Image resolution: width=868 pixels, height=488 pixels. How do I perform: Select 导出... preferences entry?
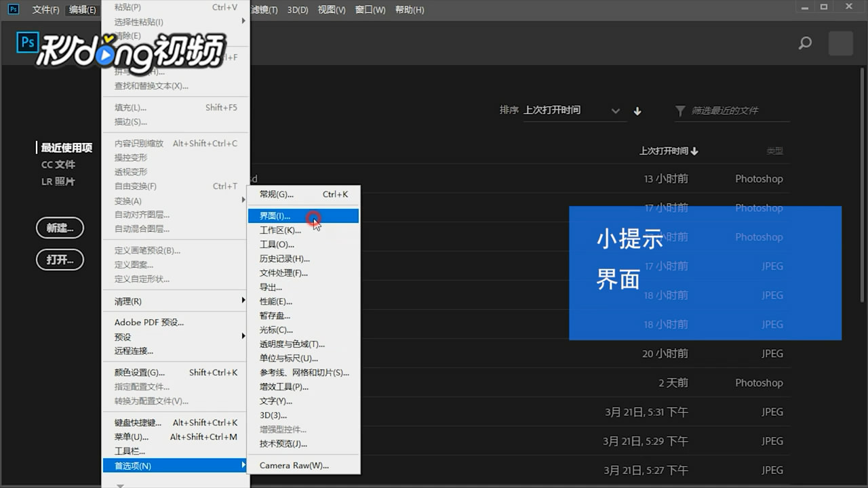303,287
